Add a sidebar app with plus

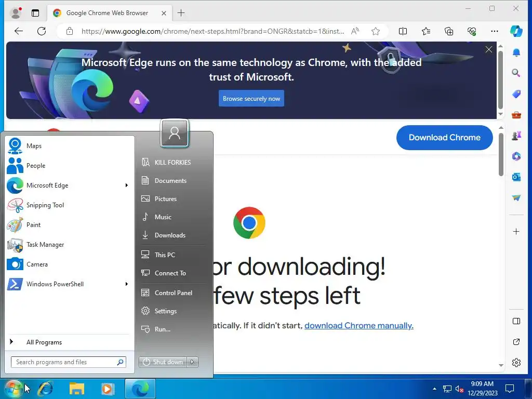pos(516,232)
